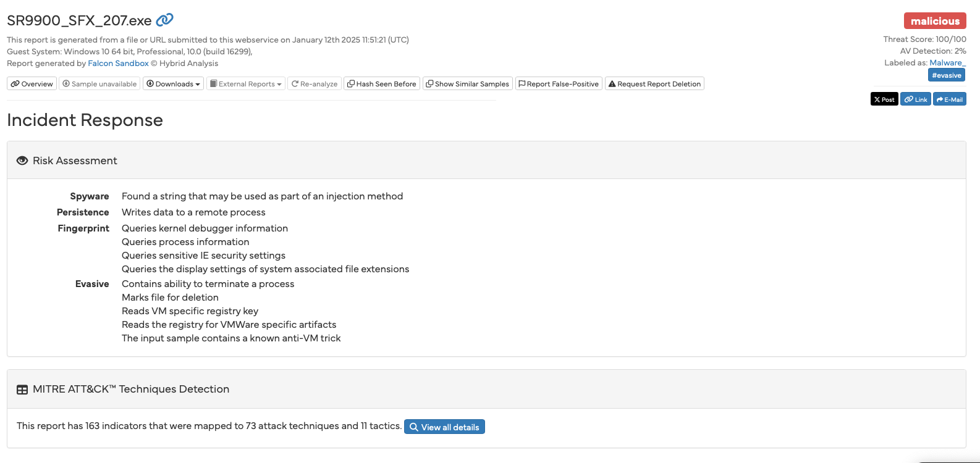Image resolution: width=980 pixels, height=463 pixels.
Task: Show Similar Samples for this file
Action: (x=468, y=84)
